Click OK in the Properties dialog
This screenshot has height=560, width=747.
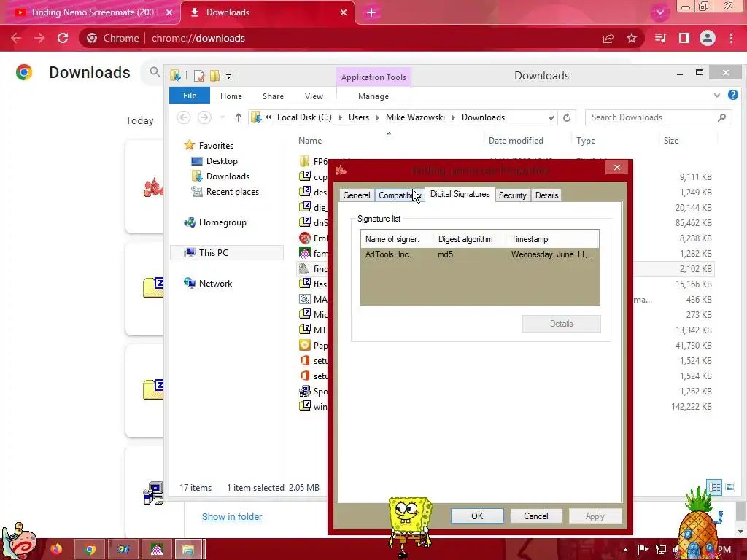click(477, 516)
